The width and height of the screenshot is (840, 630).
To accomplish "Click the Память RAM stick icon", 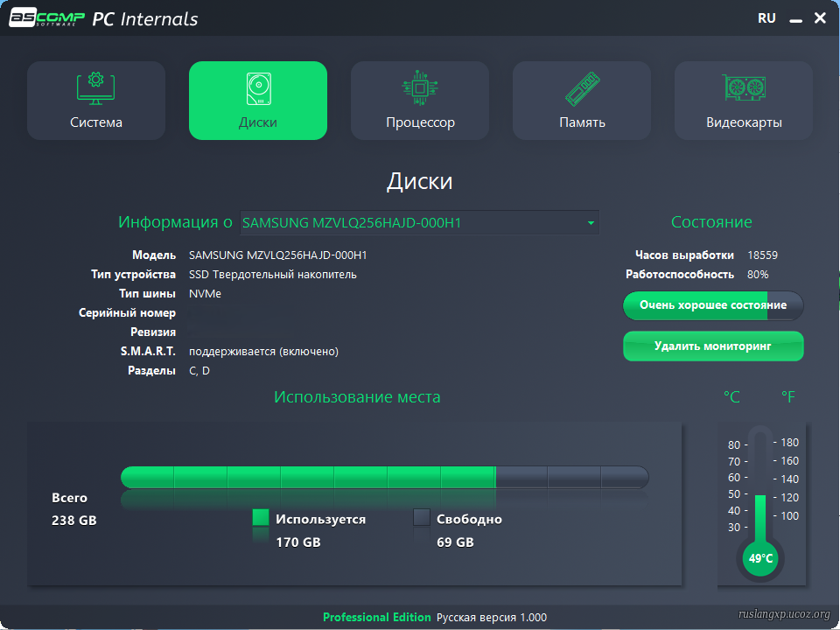I will (582, 88).
